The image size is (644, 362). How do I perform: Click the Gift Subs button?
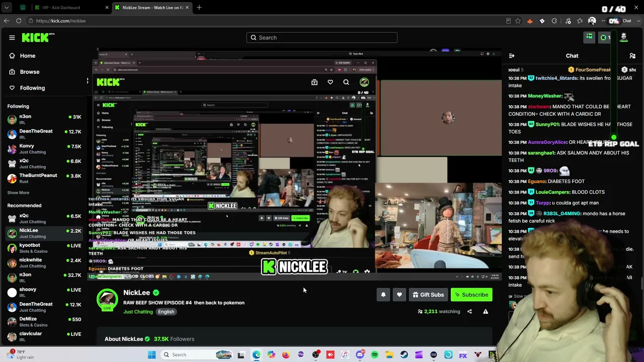tap(428, 295)
